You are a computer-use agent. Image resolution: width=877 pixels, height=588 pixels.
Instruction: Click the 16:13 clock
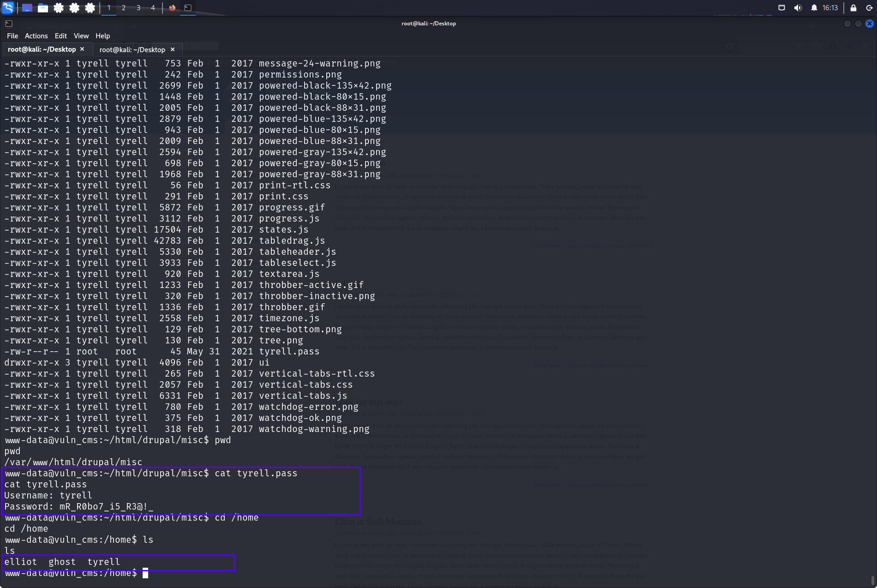(830, 8)
